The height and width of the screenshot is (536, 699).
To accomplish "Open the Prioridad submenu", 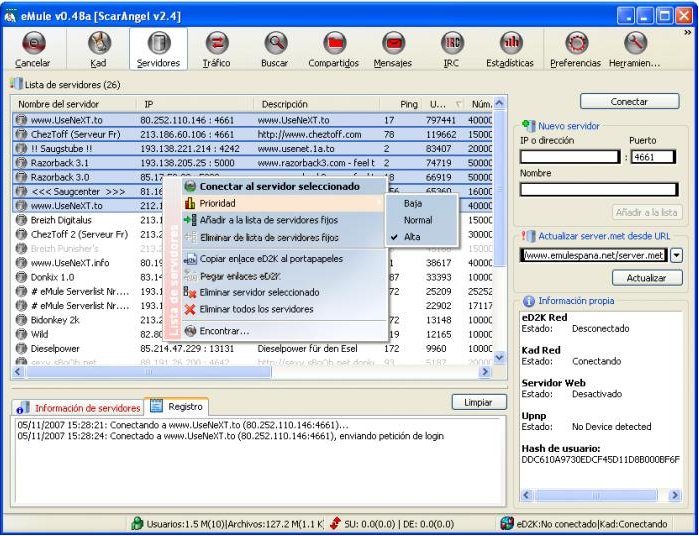I will (x=284, y=203).
